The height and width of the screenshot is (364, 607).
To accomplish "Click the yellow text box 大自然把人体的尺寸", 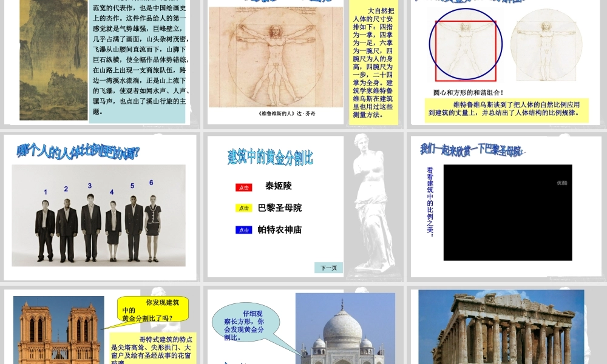I will click(373, 62).
